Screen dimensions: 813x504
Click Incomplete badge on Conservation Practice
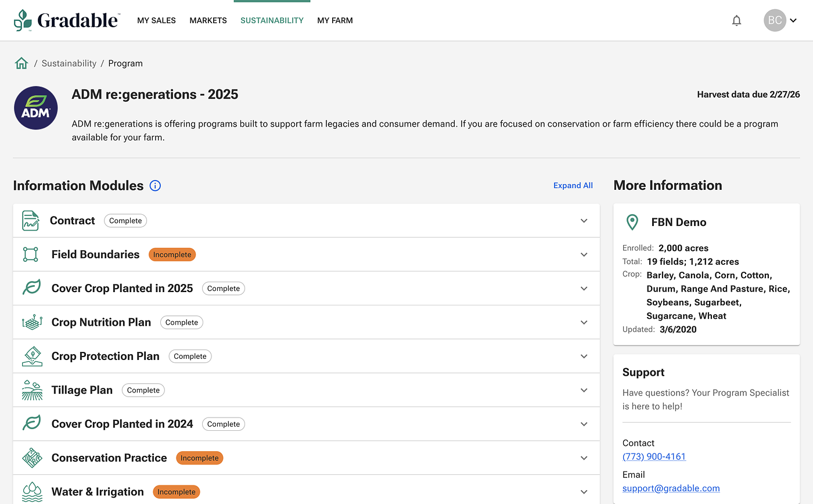[200, 458]
